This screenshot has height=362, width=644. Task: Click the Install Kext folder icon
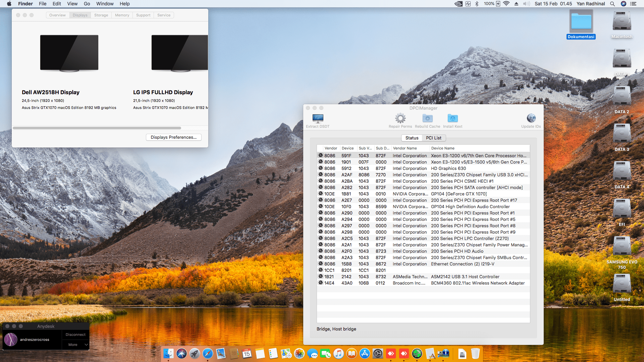tap(452, 118)
